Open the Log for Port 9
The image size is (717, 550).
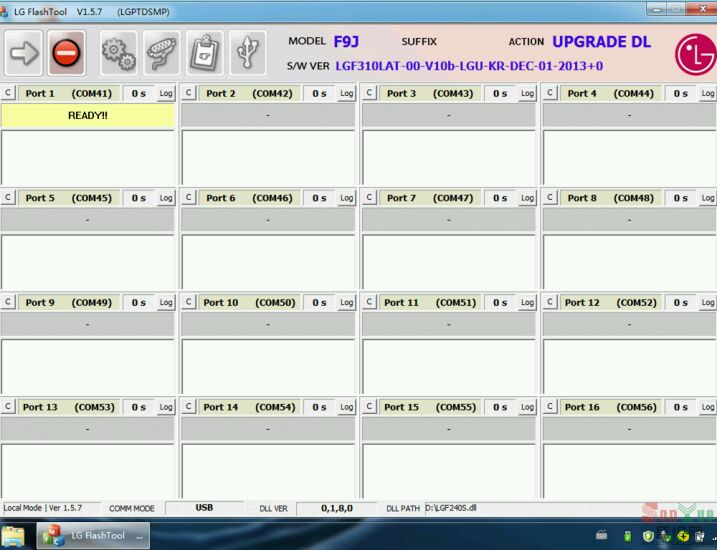(x=166, y=302)
